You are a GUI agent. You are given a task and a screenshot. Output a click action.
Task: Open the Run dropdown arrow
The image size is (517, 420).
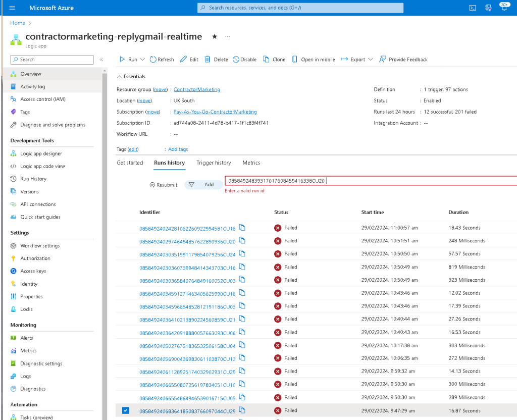pos(142,60)
